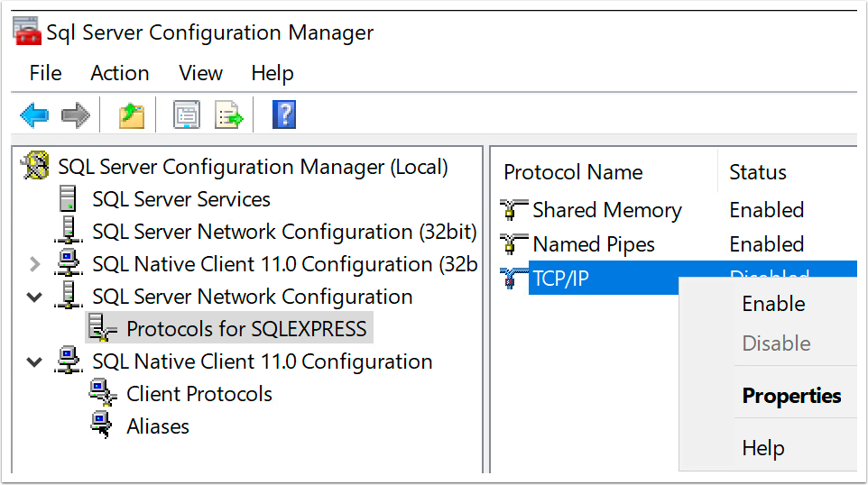Click the Aliases icon

pos(102,426)
